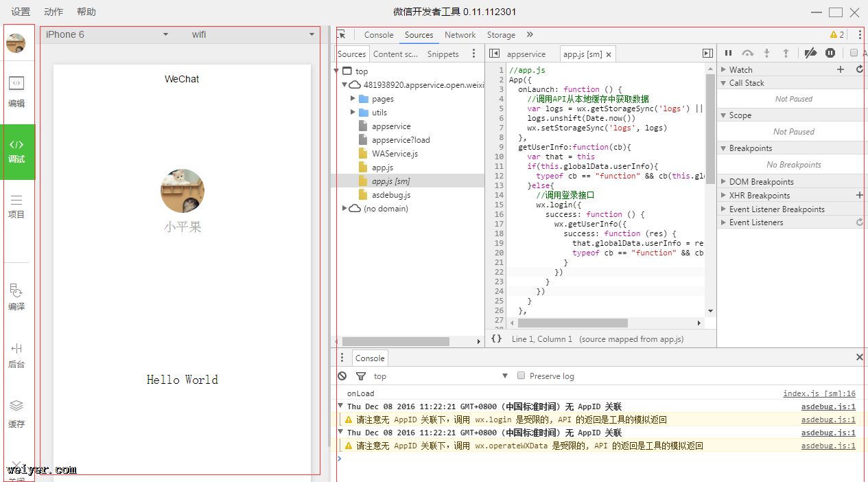Expand the pages folder

pyautogui.click(x=353, y=99)
